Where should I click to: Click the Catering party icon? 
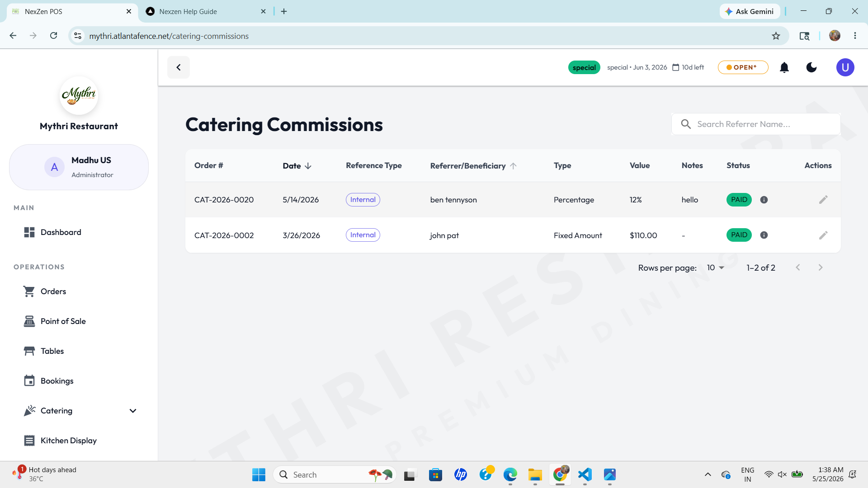[29, 411]
